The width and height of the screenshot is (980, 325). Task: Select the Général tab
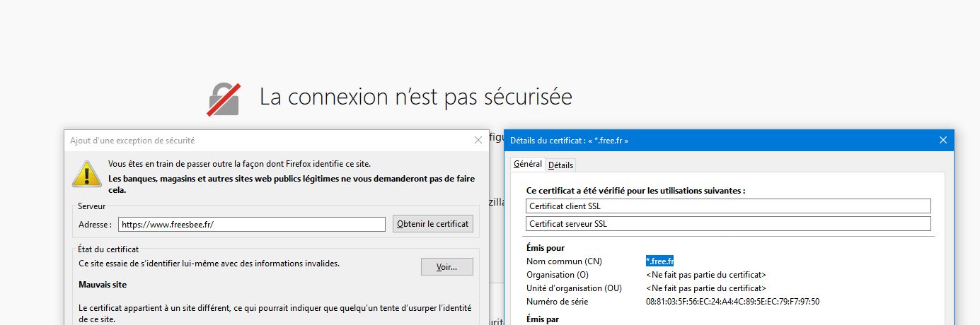[527, 164]
